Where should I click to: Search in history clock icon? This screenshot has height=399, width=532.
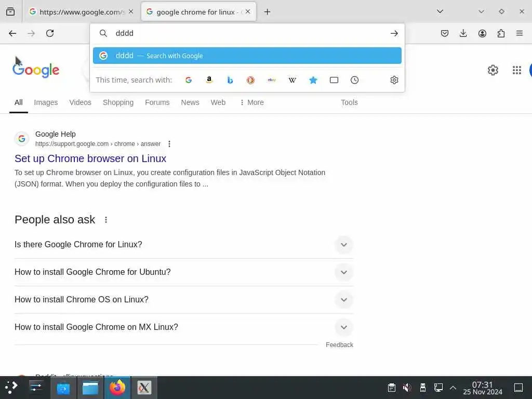[354, 80]
